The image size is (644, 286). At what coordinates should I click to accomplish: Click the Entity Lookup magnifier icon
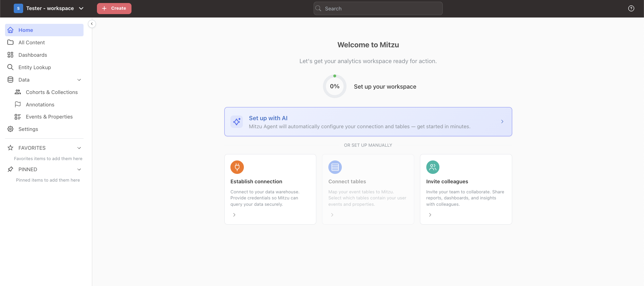[10, 67]
